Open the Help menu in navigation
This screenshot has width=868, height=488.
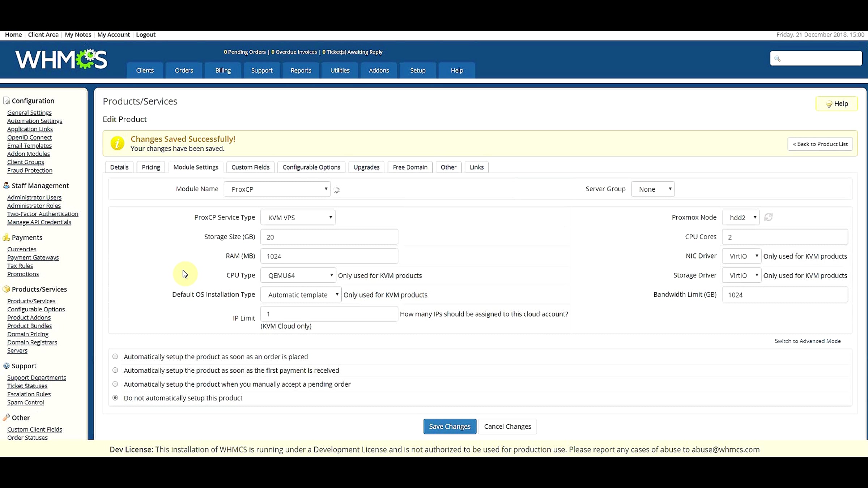[x=457, y=70]
